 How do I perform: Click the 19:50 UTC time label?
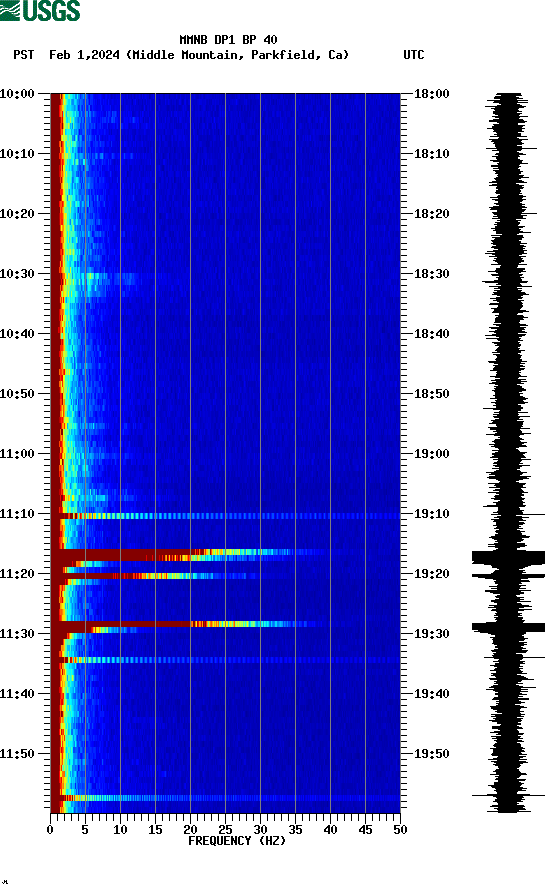432,753
